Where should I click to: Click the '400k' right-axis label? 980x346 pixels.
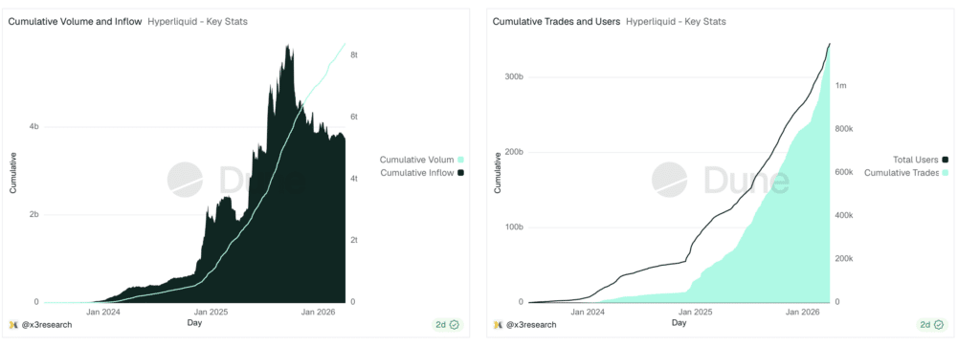pos(844,215)
